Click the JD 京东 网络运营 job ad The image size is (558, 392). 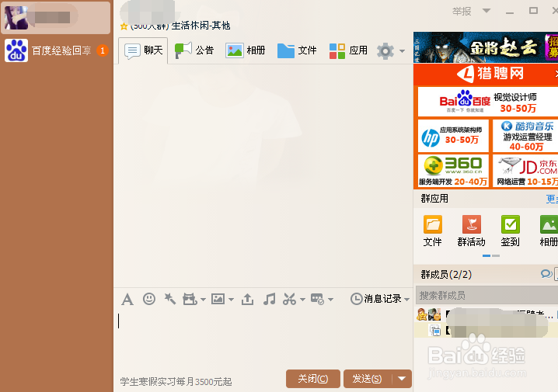coord(525,171)
